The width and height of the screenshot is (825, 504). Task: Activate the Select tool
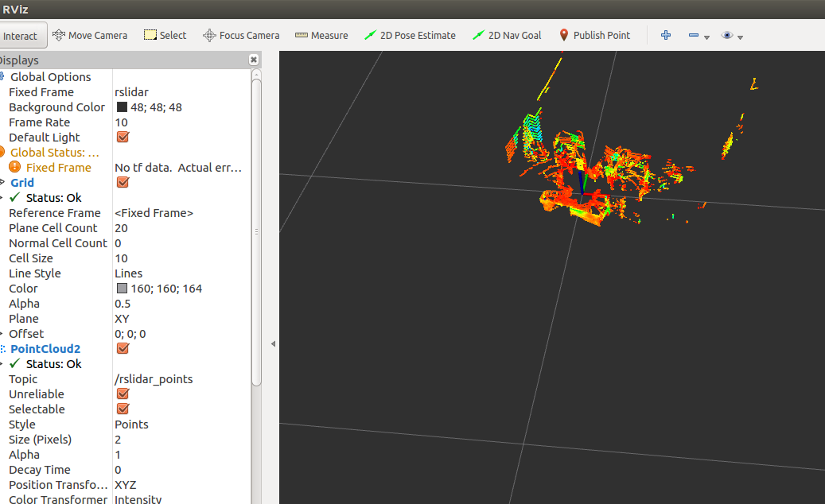pos(165,35)
